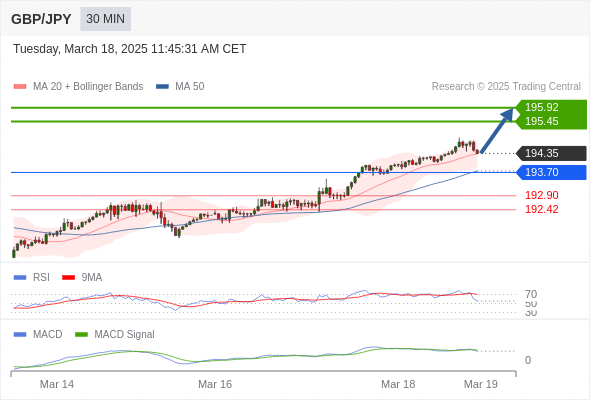This screenshot has width=590, height=400.
Task: Click the MA 50 blue legend swatch
Action: pos(162,87)
